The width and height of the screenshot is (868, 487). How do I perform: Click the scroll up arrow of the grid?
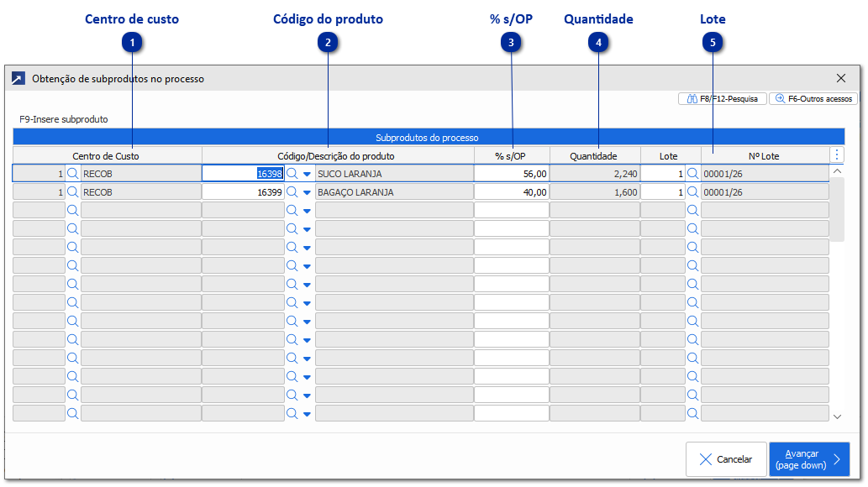click(838, 171)
